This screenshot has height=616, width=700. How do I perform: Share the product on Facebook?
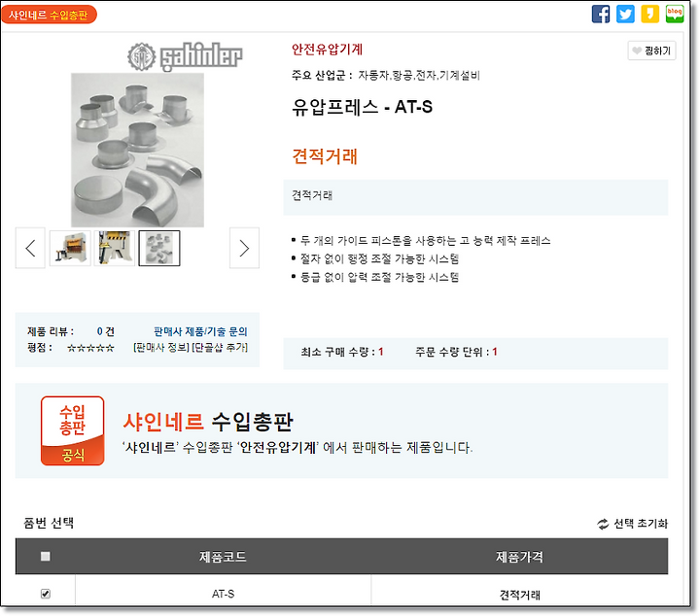pyautogui.click(x=601, y=14)
